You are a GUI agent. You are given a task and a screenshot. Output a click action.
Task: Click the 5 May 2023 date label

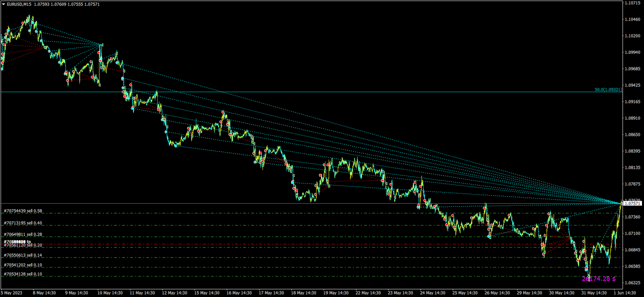pos(11,293)
